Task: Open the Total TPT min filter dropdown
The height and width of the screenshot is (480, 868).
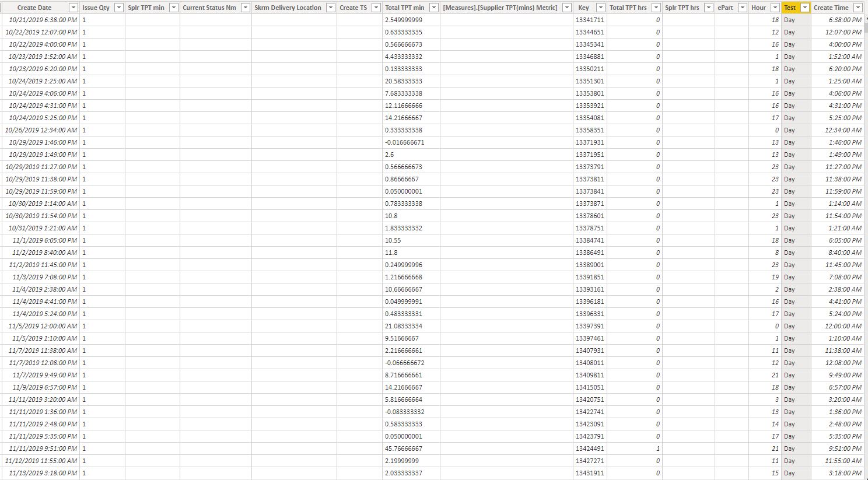Action: pyautogui.click(x=433, y=8)
